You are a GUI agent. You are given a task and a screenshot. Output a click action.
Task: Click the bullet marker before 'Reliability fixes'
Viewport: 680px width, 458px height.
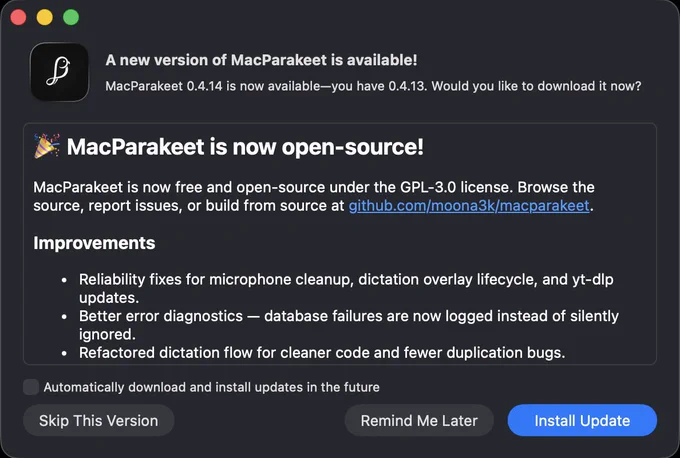[64, 280]
